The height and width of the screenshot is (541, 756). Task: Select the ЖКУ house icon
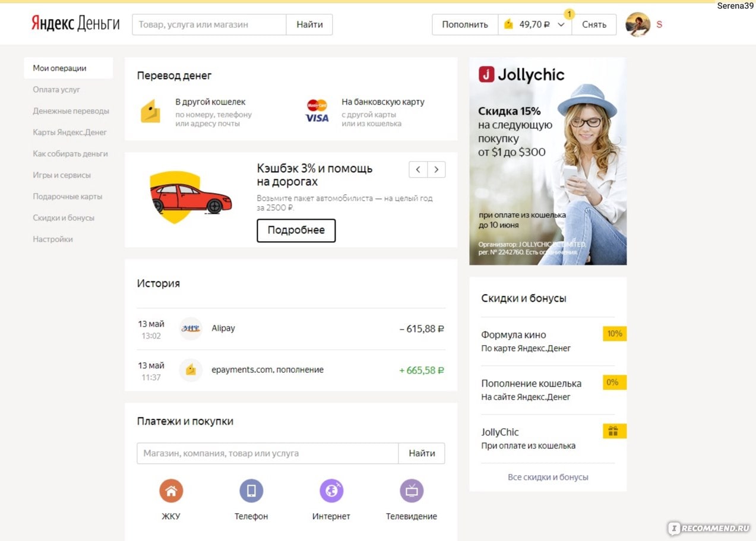point(171,491)
